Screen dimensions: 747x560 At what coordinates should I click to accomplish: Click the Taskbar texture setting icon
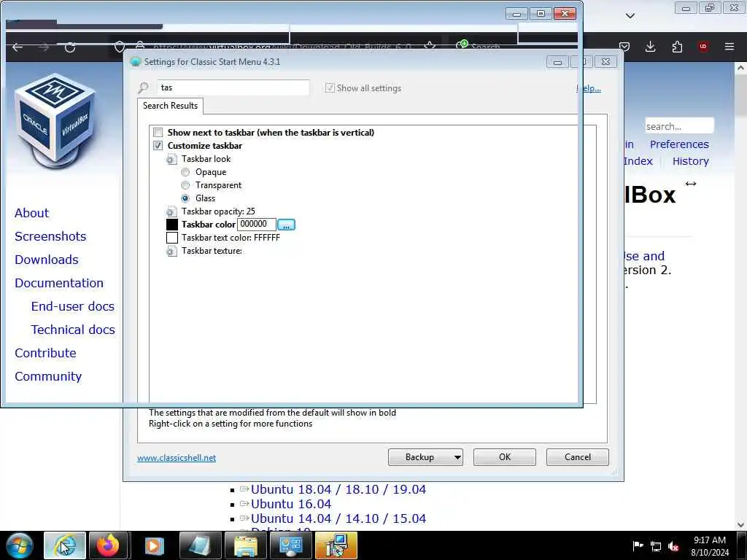(x=171, y=251)
